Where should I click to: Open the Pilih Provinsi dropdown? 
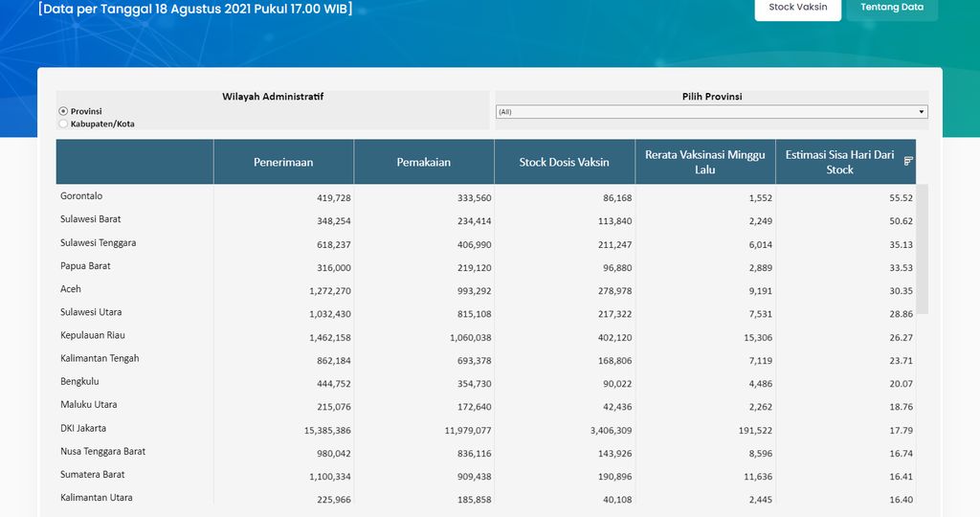click(x=711, y=112)
